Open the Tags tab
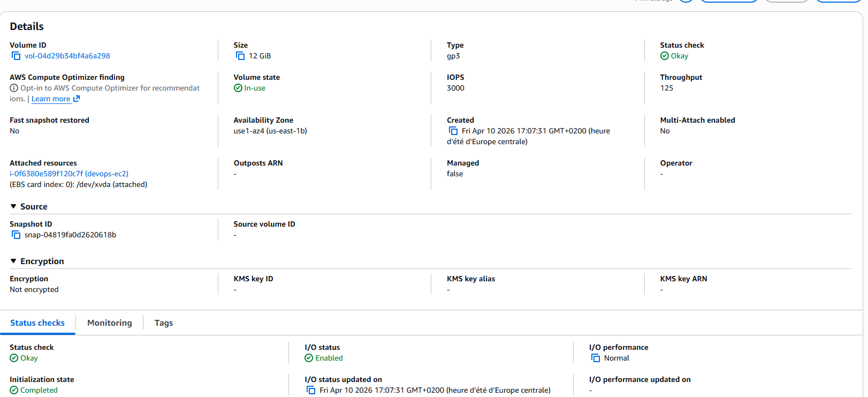868x397 pixels. click(163, 323)
